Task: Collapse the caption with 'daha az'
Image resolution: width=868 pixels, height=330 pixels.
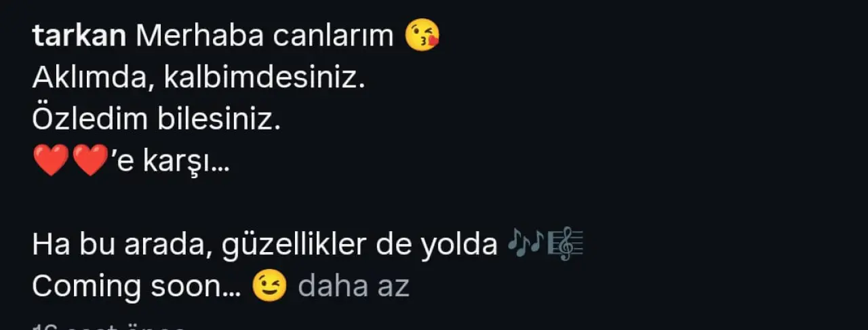Action: [353, 287]
